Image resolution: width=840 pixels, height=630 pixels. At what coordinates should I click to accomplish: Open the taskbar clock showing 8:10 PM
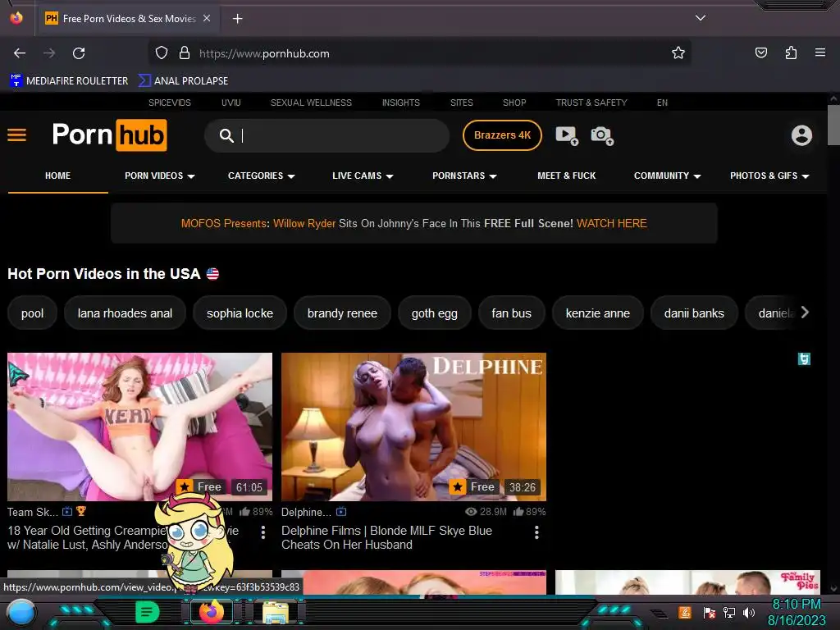click(x=796, y=605)
